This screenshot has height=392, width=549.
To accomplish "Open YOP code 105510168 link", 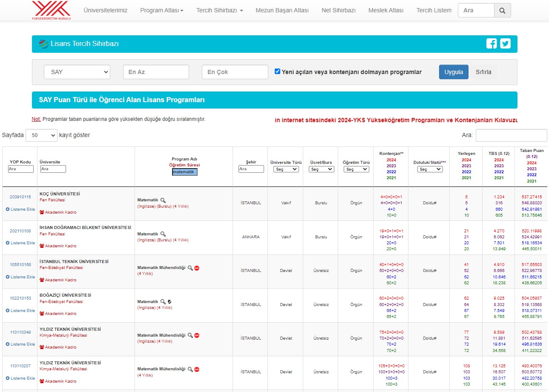I will coord(20,265).
